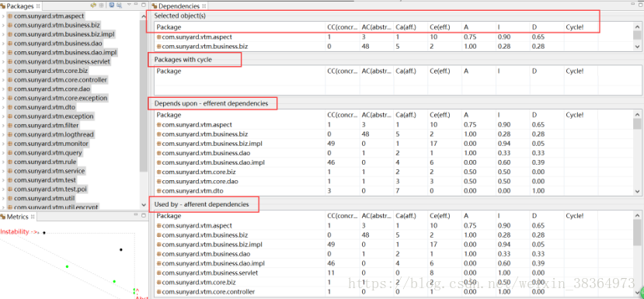The height and width of the screenshot is (299, 644).
Task: Select com.sunyard.vtm.core.biz row in Depends upon table
Action: [394, 172]
